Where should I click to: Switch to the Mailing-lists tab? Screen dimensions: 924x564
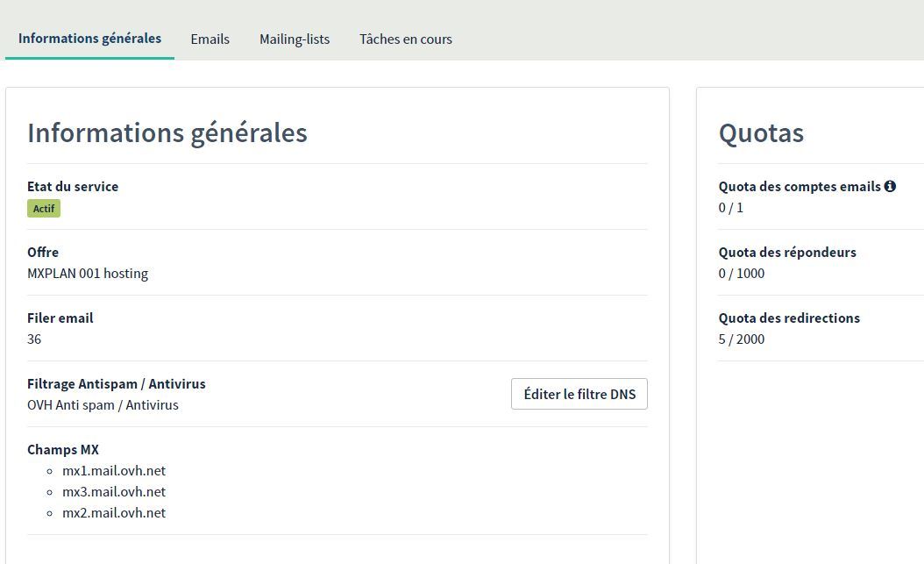tap(295, 39)
